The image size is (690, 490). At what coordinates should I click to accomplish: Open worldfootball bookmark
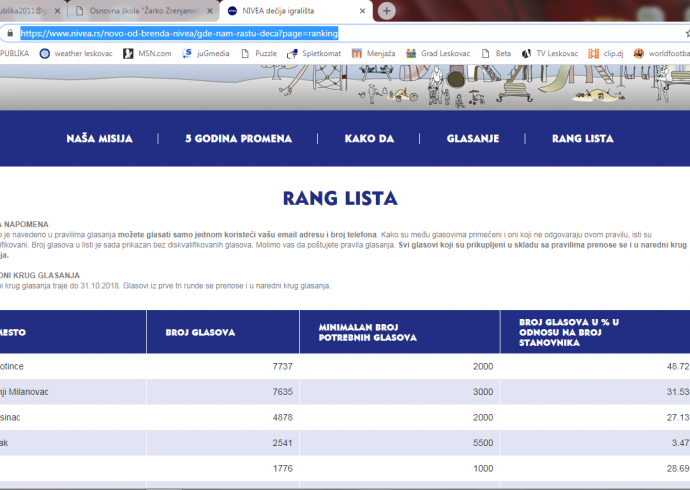tap(662, 54)
